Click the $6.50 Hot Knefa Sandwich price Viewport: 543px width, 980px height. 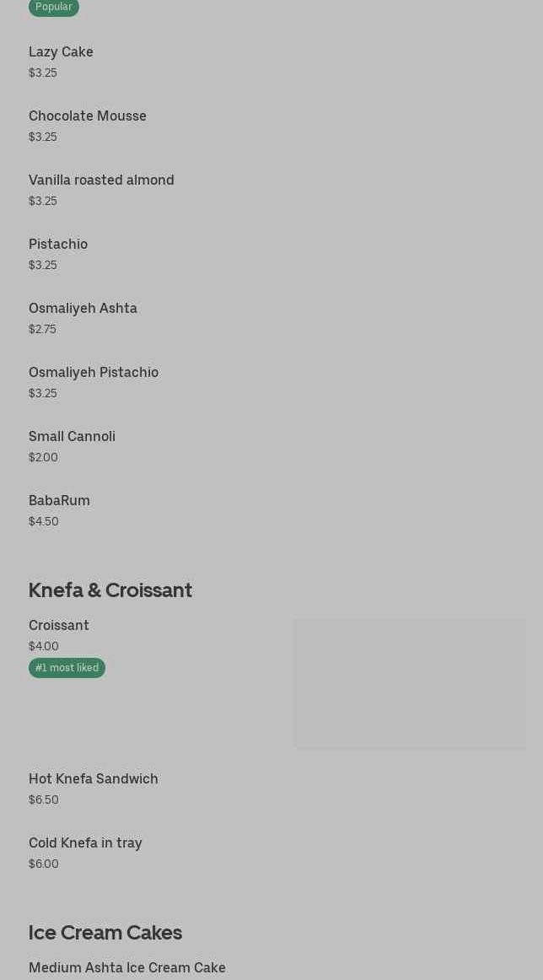(x=44, y=800)
